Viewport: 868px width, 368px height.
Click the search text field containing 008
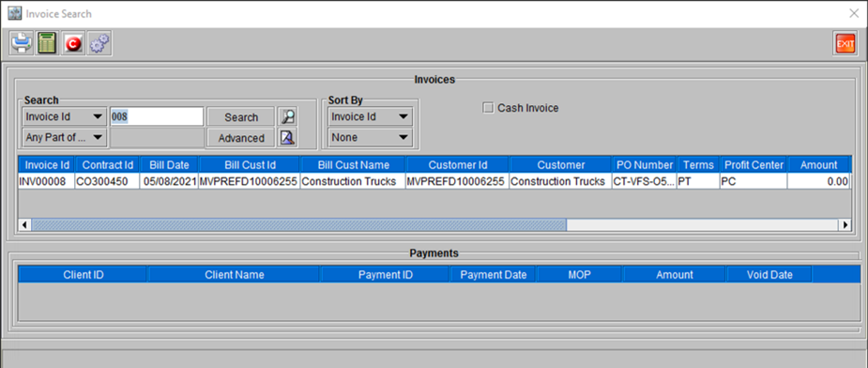157,117
